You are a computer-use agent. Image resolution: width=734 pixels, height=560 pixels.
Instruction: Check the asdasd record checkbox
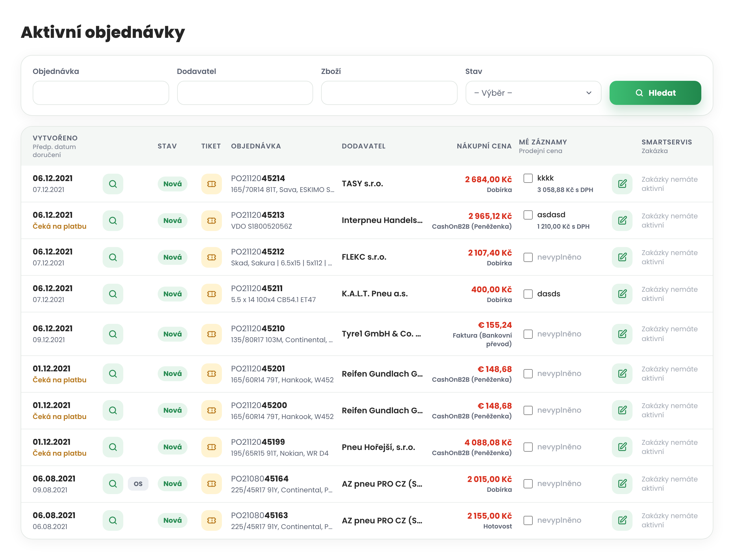pyautogui.click(x=528, y=215)
